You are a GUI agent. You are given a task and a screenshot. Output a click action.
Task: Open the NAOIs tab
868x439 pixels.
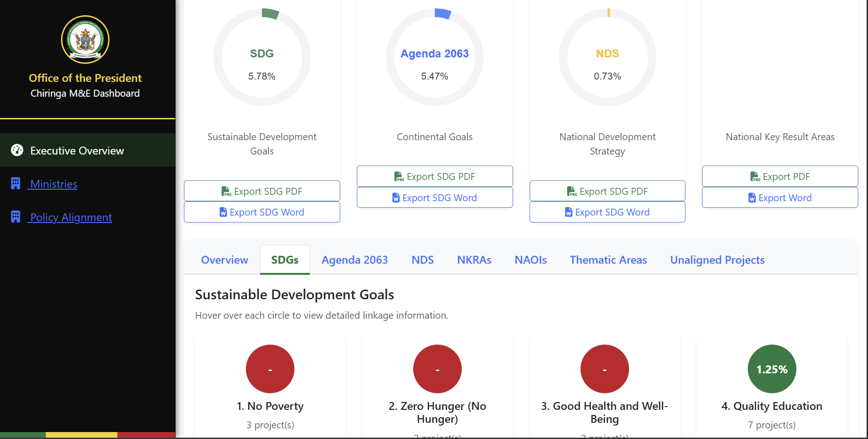[531, 260]
